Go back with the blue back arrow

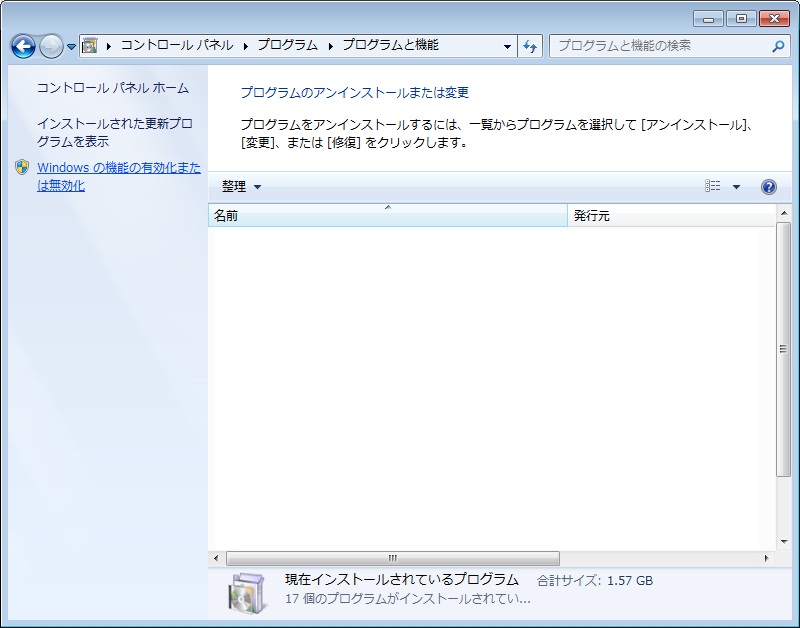tap(23, 46)
